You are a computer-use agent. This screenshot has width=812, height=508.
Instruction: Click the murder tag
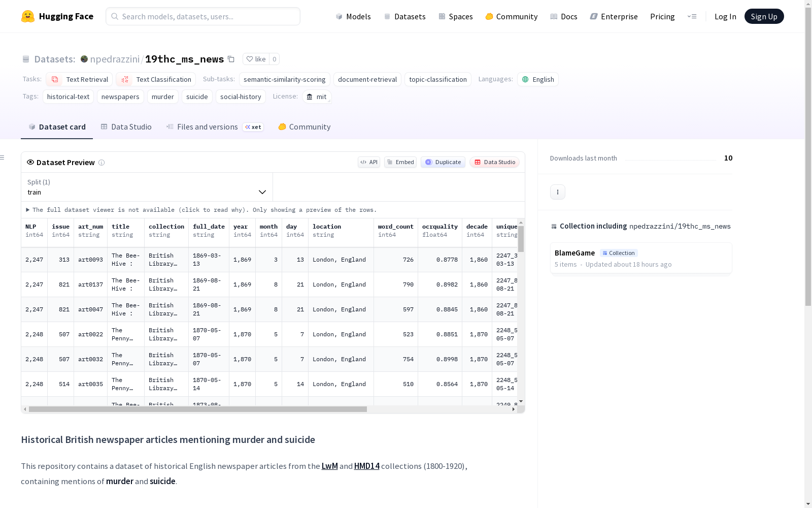pyautogui.click(x=163, y=97)
